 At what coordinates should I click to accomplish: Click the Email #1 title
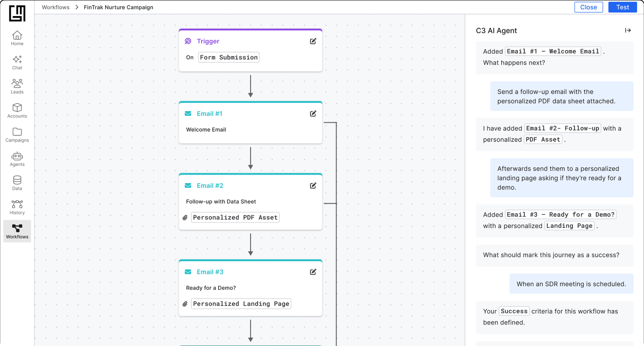point(210,113)
